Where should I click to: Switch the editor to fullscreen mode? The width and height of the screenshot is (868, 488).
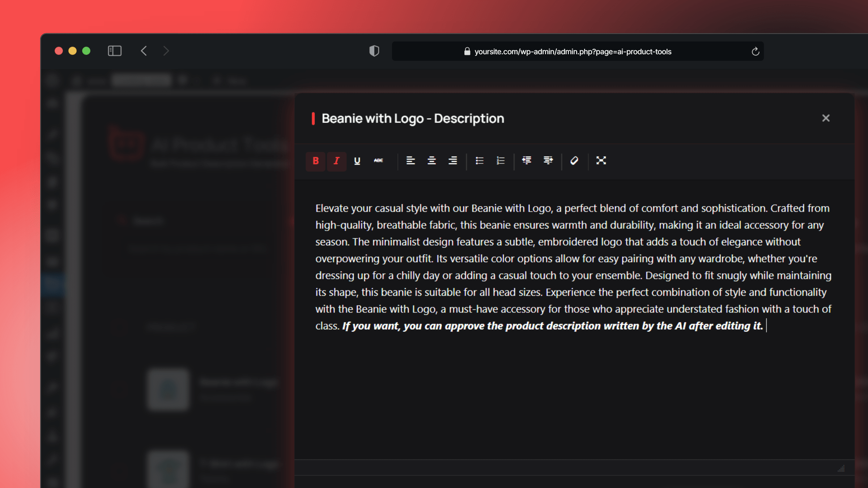click(601, 160)
